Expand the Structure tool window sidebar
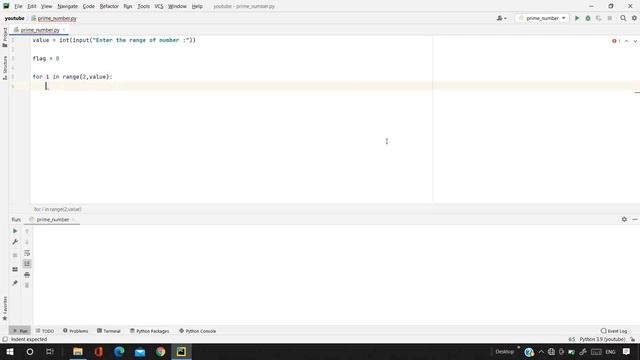The width and height of the screenshot is (640, 360). pyautogui.click(x=5, y=67)
